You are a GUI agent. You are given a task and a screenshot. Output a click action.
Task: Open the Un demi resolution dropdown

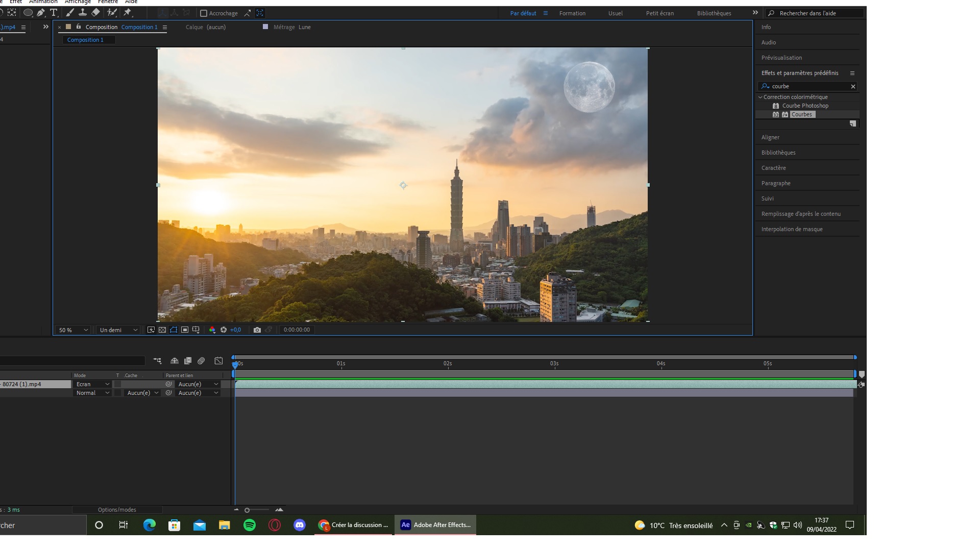118,330
